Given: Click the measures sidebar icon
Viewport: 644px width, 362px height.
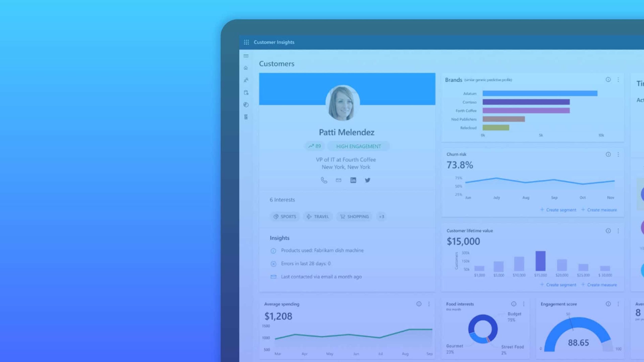Looking at the screenshot, I should 246,117.
